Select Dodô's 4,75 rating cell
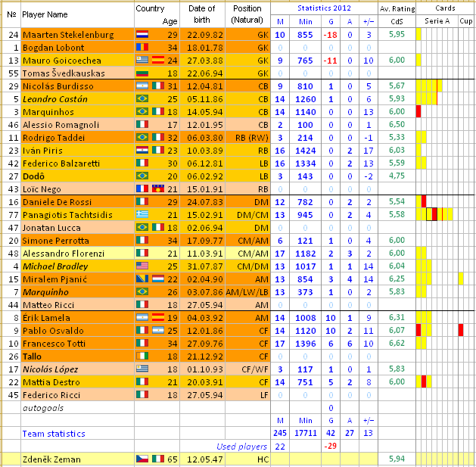476x467 pixels. [397, 176]
